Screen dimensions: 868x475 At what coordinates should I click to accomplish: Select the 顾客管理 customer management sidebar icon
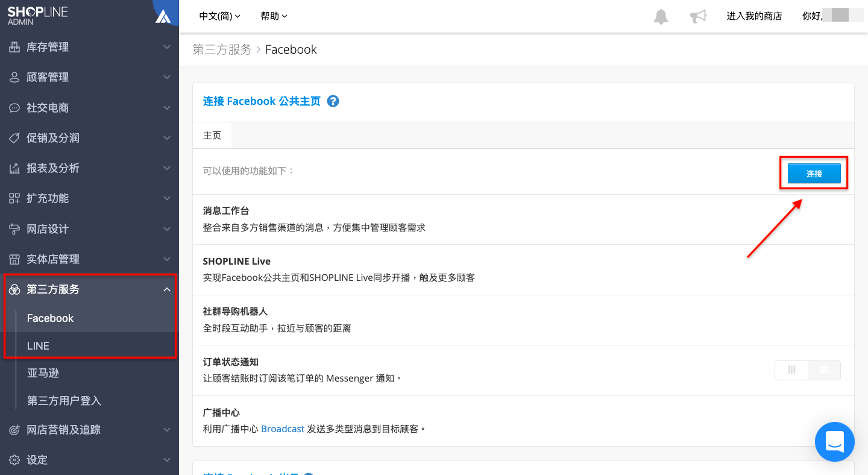click(x=15, y=77)
